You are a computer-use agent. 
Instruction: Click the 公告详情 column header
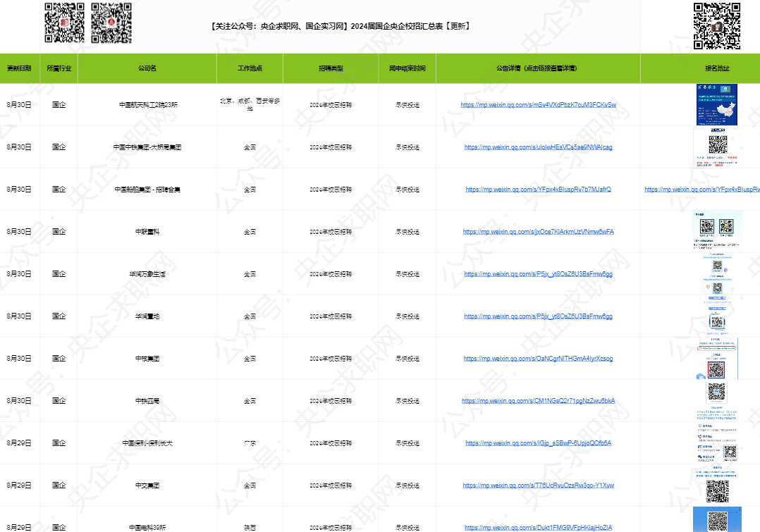pyautogui.click(x=538, y=68)
